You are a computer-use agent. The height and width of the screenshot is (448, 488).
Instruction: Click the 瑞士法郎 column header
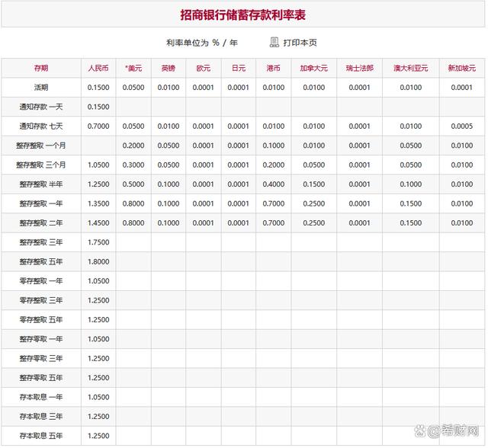(359, 68)
